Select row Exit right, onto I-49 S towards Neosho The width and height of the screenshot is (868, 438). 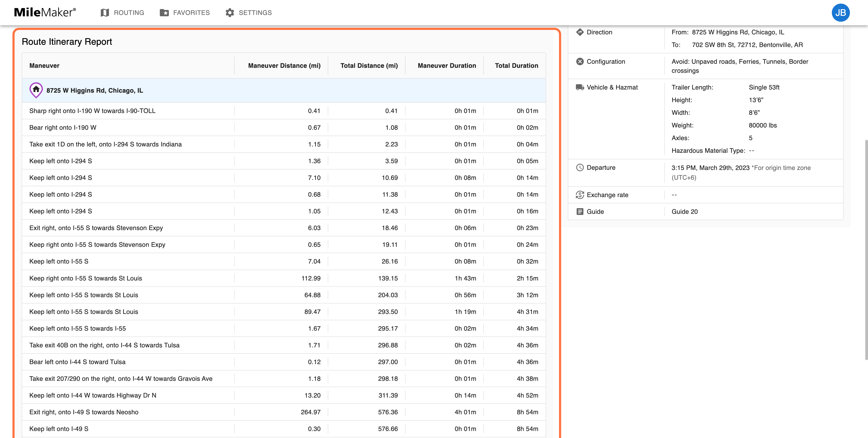[284, 412]
